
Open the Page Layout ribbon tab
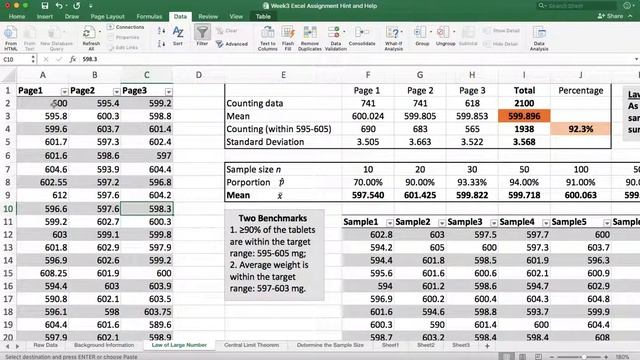[x=107, y=17]
